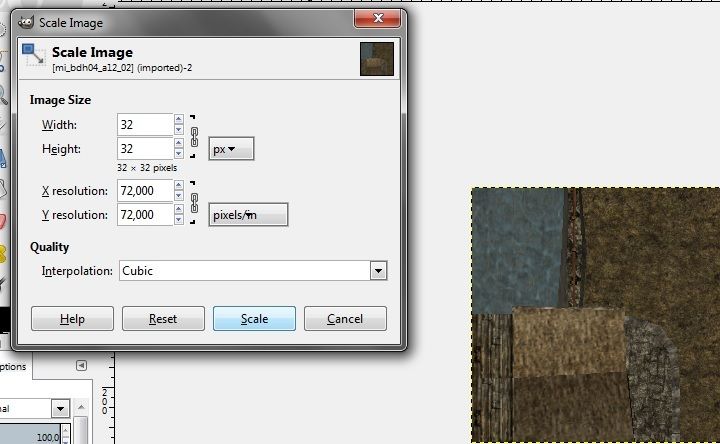Open Help for Scale Image

pos(72,319)
